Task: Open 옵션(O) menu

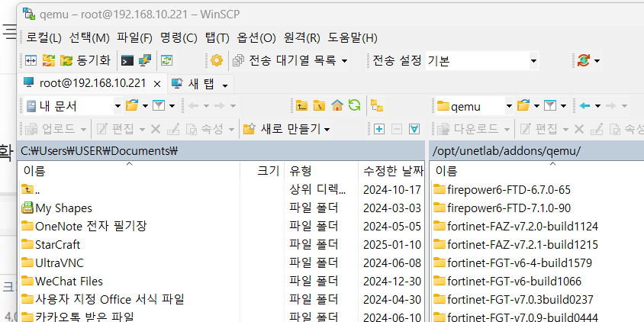Action: 256,38
